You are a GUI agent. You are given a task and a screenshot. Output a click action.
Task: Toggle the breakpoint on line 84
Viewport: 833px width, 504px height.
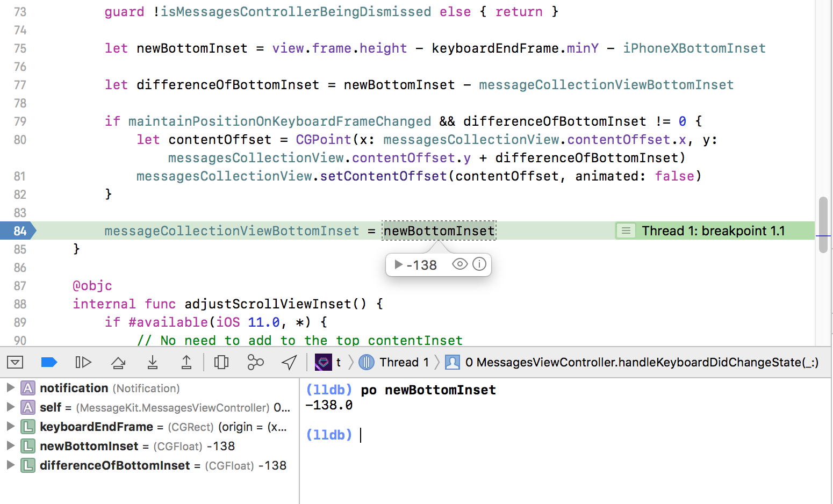tap(18, 231)
